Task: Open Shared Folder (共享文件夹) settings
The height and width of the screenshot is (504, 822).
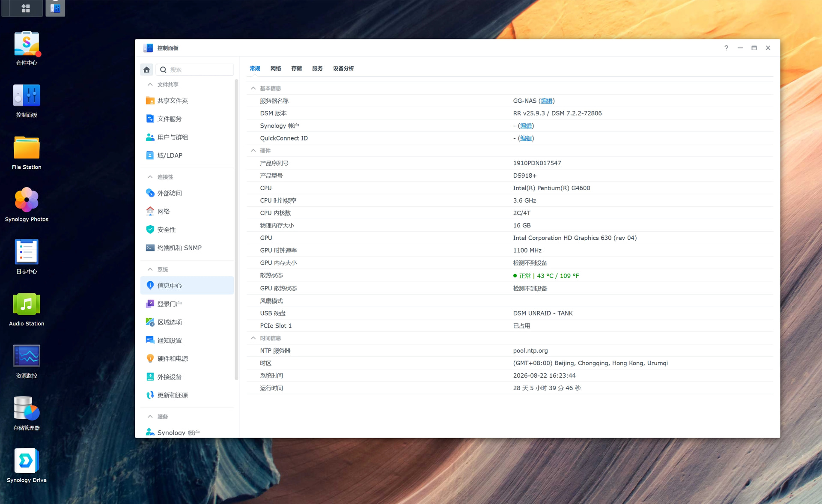Action: (187, 101)
